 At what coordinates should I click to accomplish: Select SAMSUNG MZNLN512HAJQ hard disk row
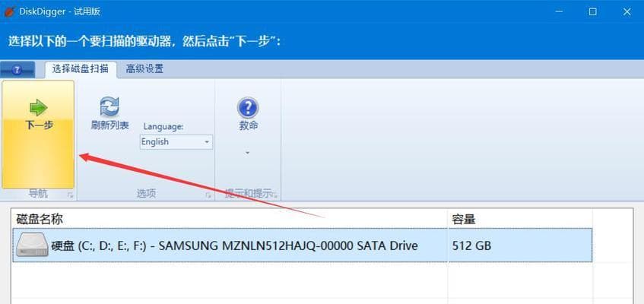click(x=303, y=245)
